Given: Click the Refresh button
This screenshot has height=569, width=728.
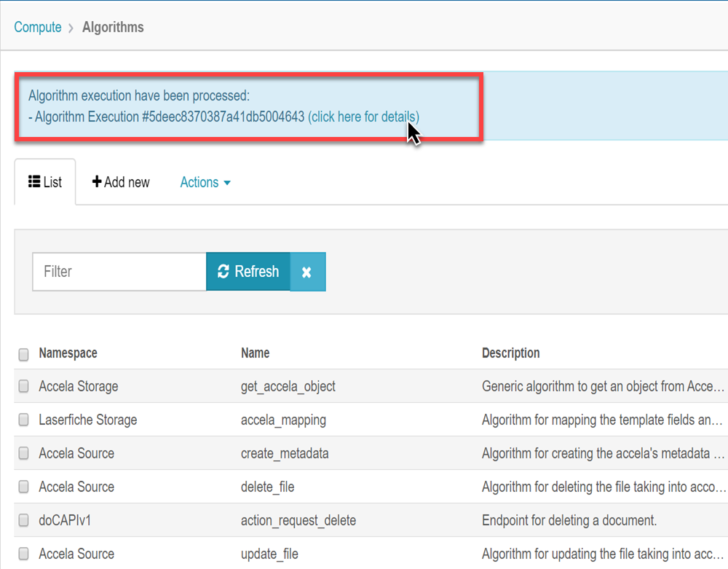Looking at the screenshot, I should coord(248,272).
